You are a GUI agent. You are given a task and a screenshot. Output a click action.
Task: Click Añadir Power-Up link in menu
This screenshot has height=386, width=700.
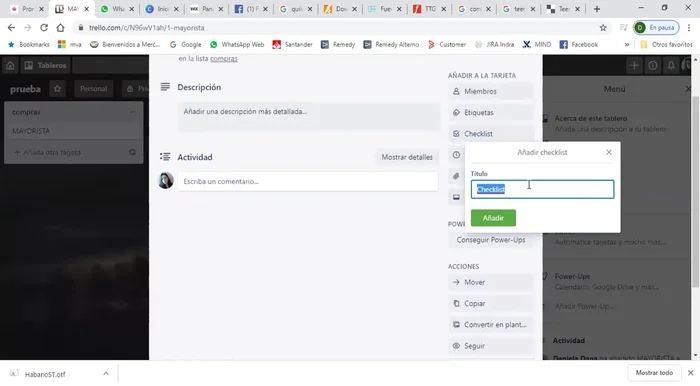584,306
